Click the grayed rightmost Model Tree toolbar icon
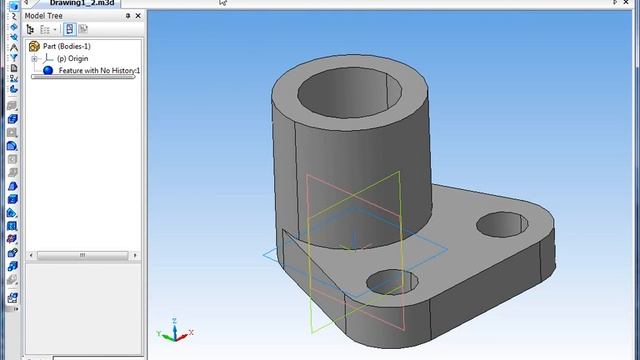Screen dimensions: 640x360 click(83, 29)
